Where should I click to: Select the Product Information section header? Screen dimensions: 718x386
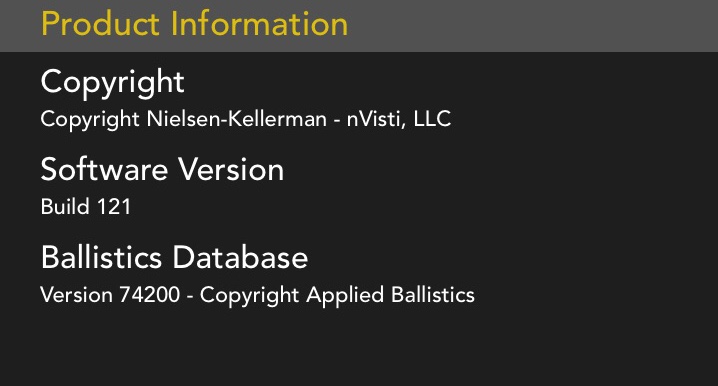click(x=194, y=24)
